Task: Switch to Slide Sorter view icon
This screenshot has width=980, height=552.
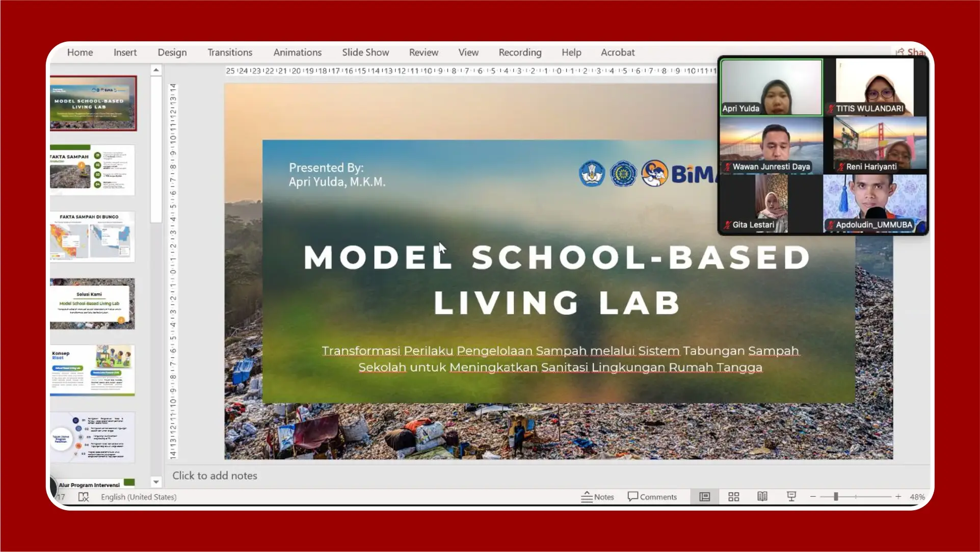Action: [x=733, y=497]
